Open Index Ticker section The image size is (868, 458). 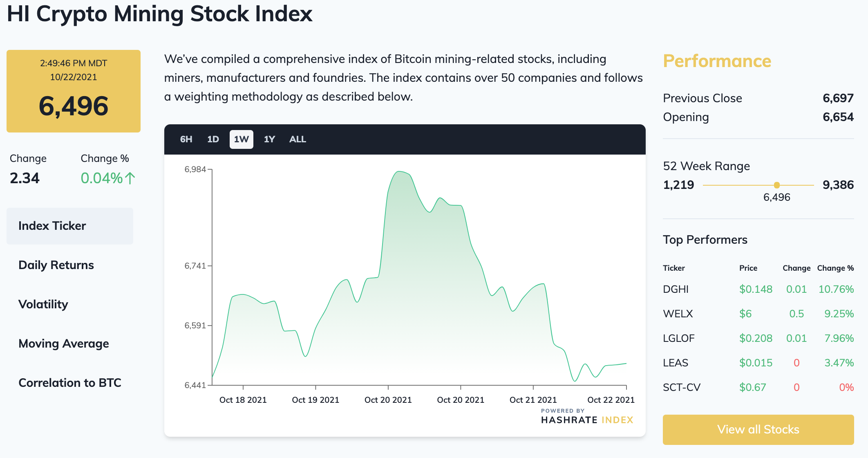(x=70, y=226)
